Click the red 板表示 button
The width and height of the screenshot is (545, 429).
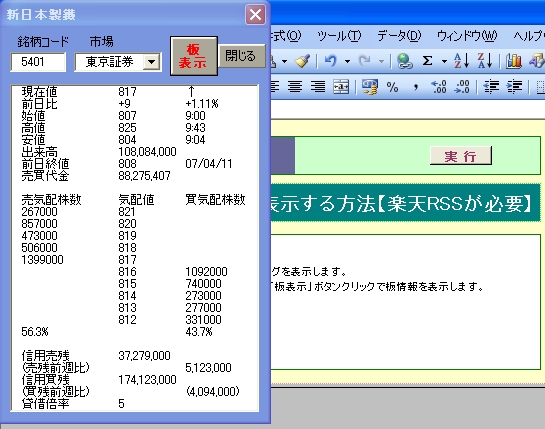(194, 56)
